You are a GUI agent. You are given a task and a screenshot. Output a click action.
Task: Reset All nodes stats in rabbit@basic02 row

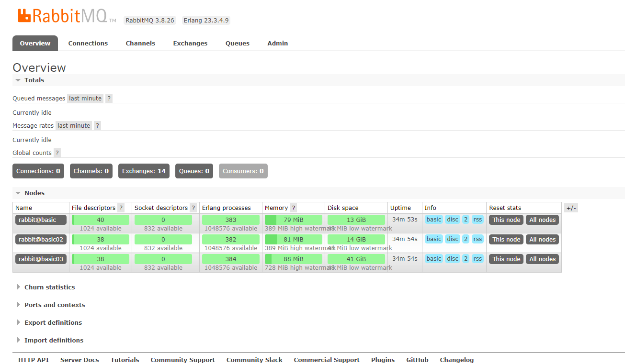[543, 239]
